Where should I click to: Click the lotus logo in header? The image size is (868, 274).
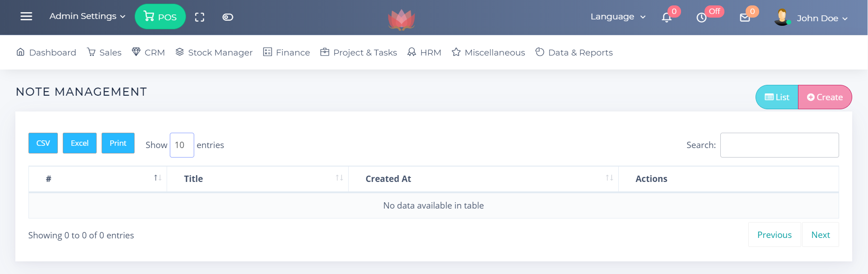click(x=401, y=20)
